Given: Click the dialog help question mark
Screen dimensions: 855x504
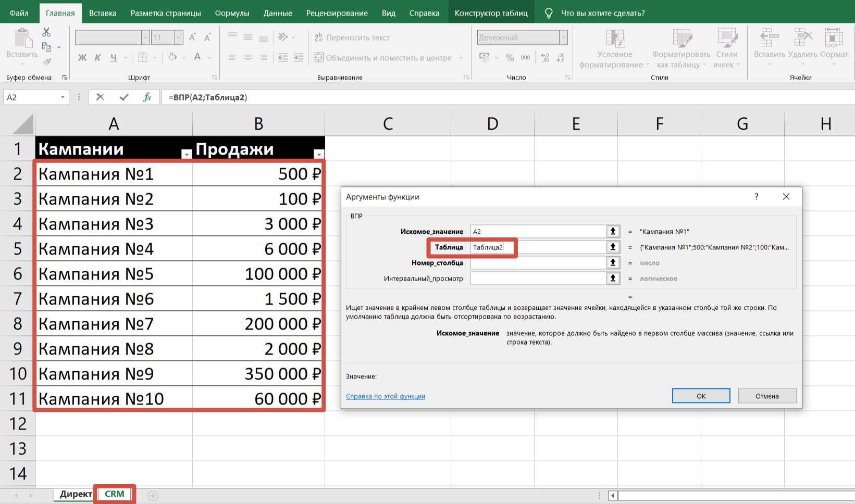Looking at the screenshot, I should (757, 197).
